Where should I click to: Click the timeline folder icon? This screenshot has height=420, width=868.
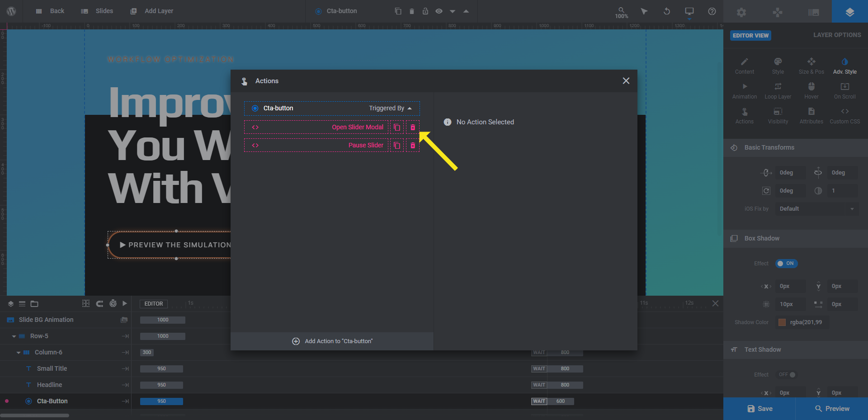34,304
